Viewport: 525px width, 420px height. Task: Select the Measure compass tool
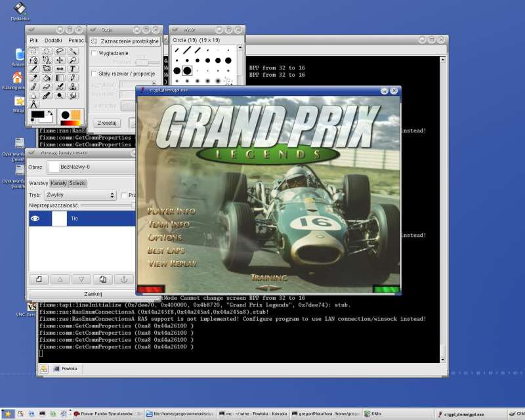tap(33, 104)
